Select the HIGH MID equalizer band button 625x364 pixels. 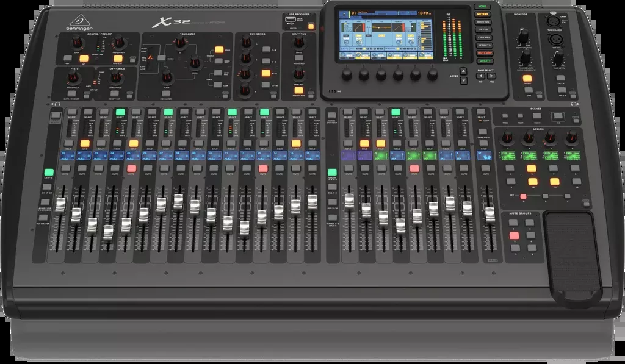coord(219,62)
